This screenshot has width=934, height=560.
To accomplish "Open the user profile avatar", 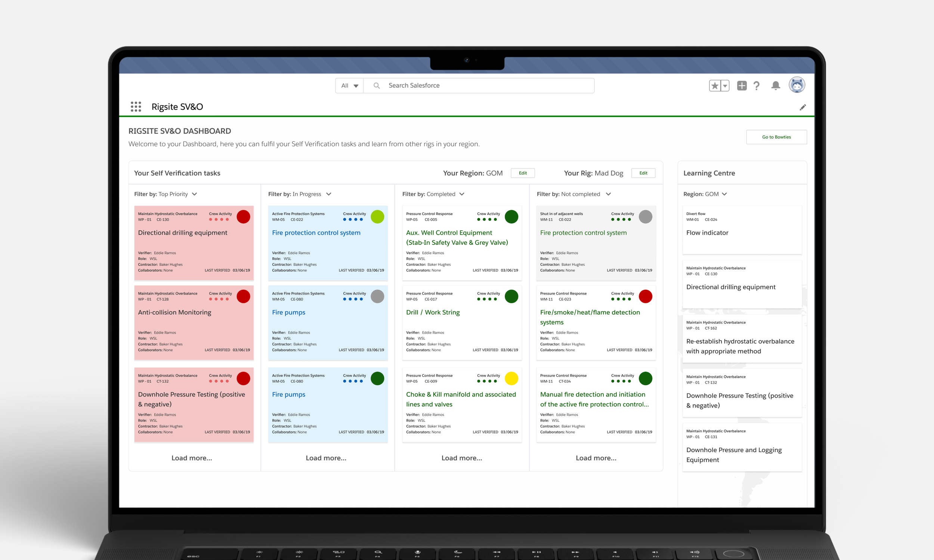I will click(x=797, y=85).
